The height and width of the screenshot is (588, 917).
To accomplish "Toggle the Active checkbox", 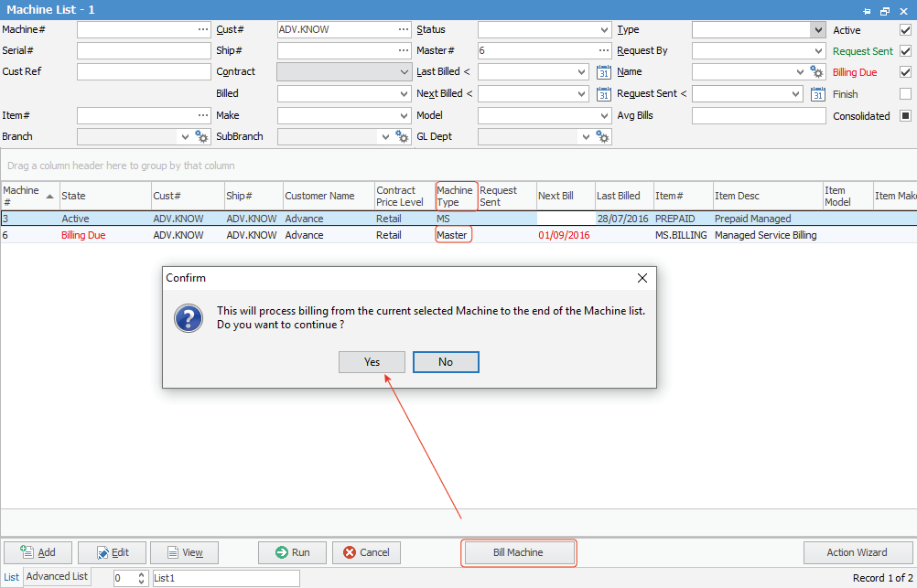I will [905, 30].
